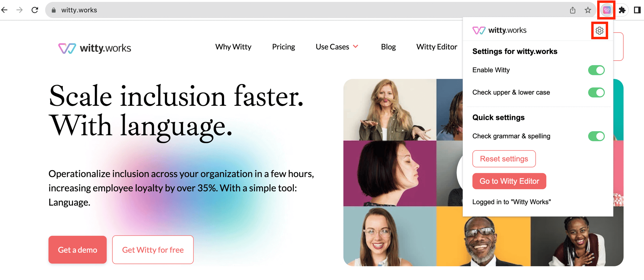Reload the page
This screenshot has height=280, width=644.
point(35,10)
